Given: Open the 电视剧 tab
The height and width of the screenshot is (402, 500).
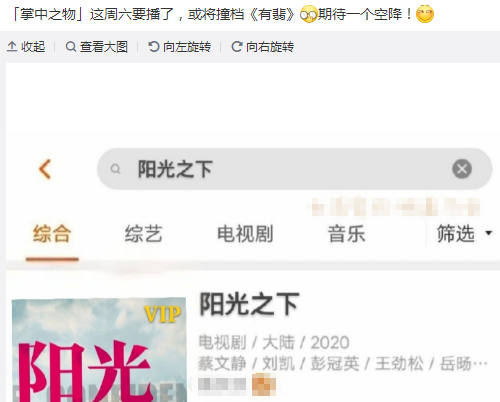Looking at the screenshot, I should coord(245,234).
